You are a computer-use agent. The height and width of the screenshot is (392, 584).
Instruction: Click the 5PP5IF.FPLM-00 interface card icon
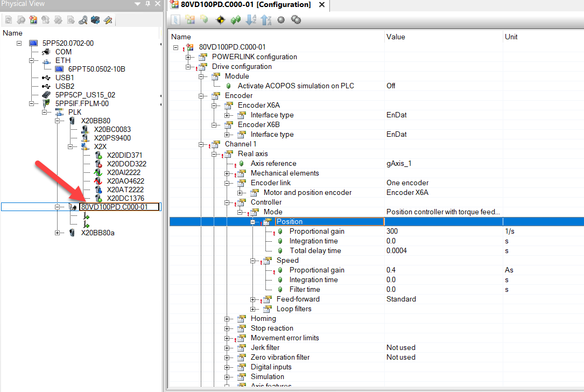tap(46, 103)
